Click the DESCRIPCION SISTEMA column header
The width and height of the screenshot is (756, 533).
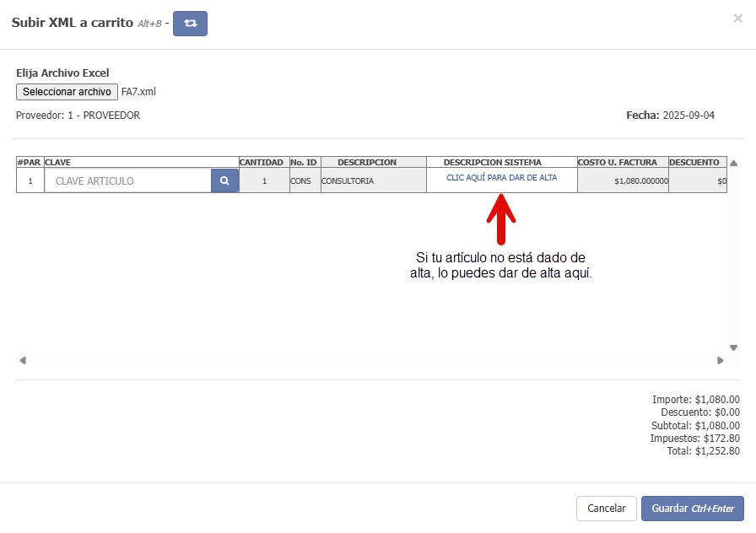(x=501, y=162)
